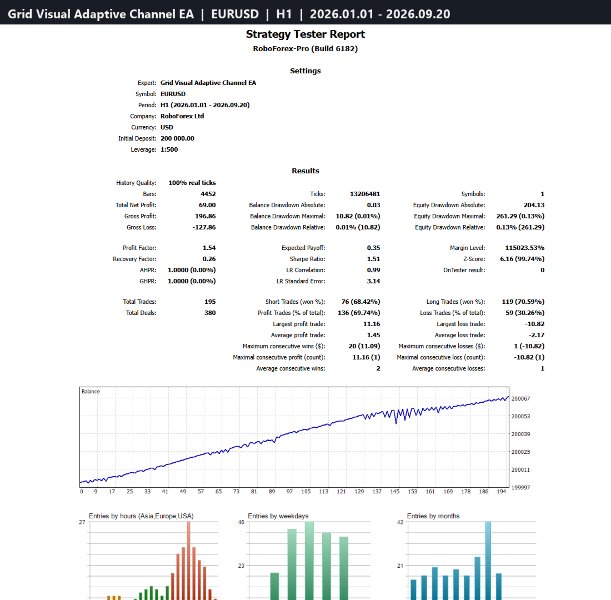The width and height of the screenshot is (611, 600).
Task: Click the Average profit trade value '1.45'
Action: click(373, 335)
